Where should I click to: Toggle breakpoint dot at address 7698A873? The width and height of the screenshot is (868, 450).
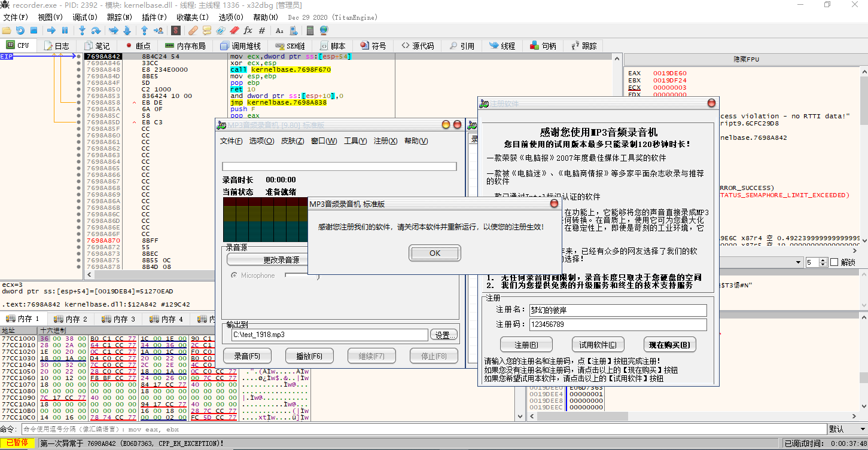click(x=79, y=254)
